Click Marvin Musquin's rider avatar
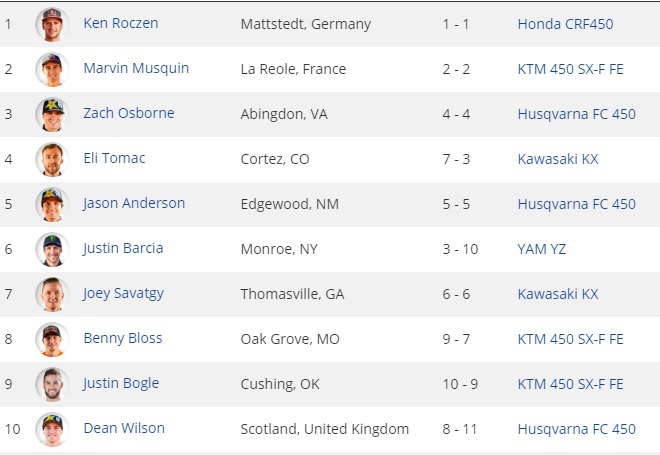The height and width of the screenshot is (455, 660). [51, 69]
